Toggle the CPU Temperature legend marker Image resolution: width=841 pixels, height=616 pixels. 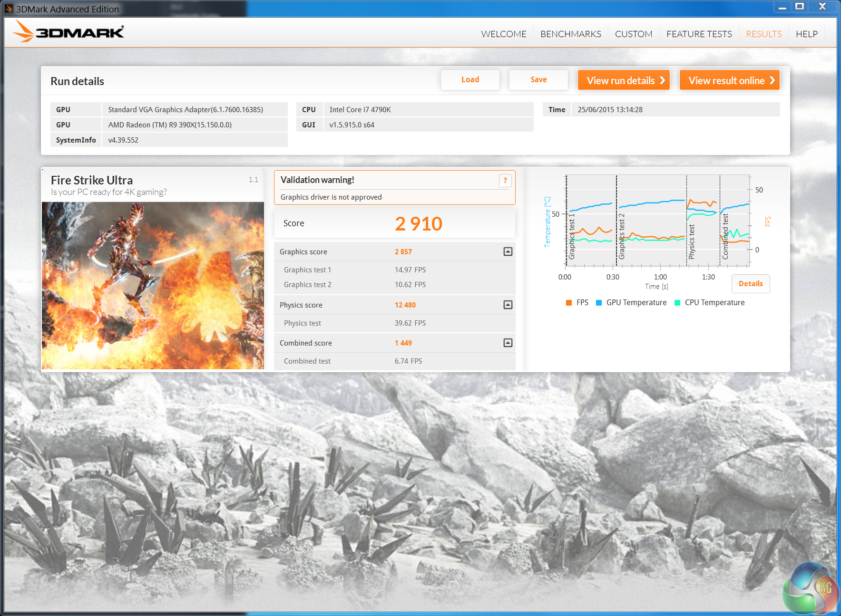677,303
